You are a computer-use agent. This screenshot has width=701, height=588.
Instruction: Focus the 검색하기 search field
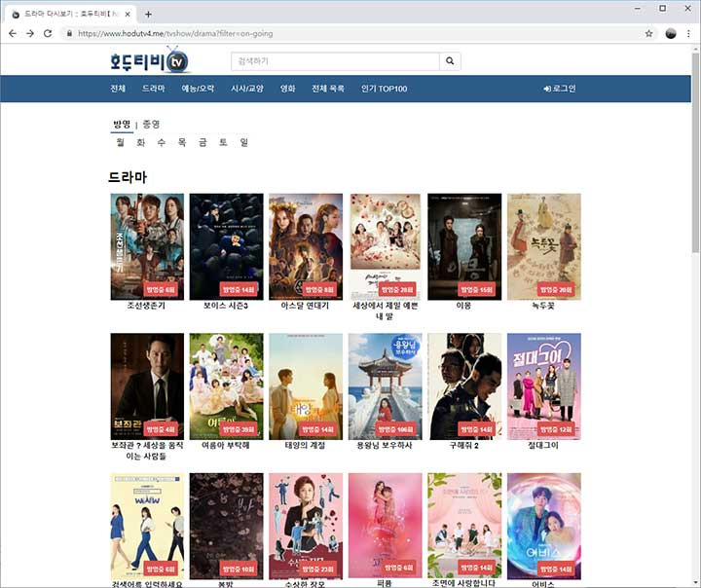[x=335, y=61]
